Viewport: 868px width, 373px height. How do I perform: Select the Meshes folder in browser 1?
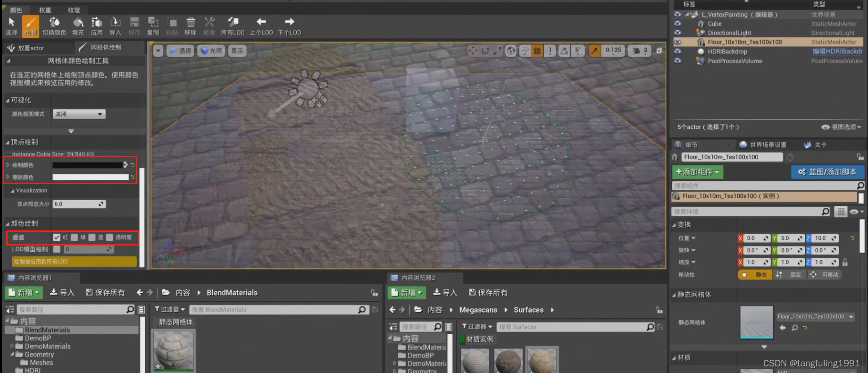[41, 363]
